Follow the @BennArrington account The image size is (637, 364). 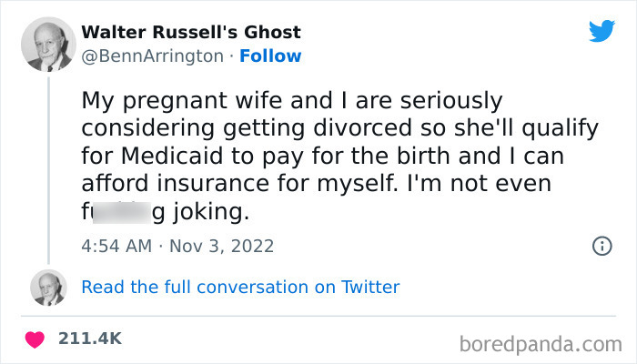coord(271,56)
